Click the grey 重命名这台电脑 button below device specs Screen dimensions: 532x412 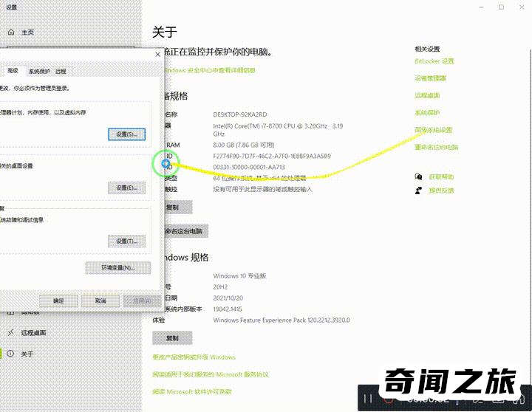[186, 231]
